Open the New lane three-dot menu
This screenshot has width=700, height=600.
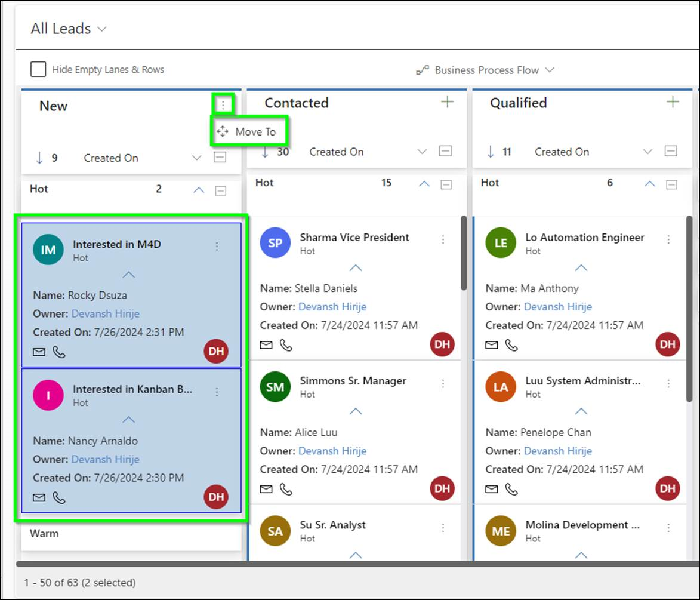(223, 105)
